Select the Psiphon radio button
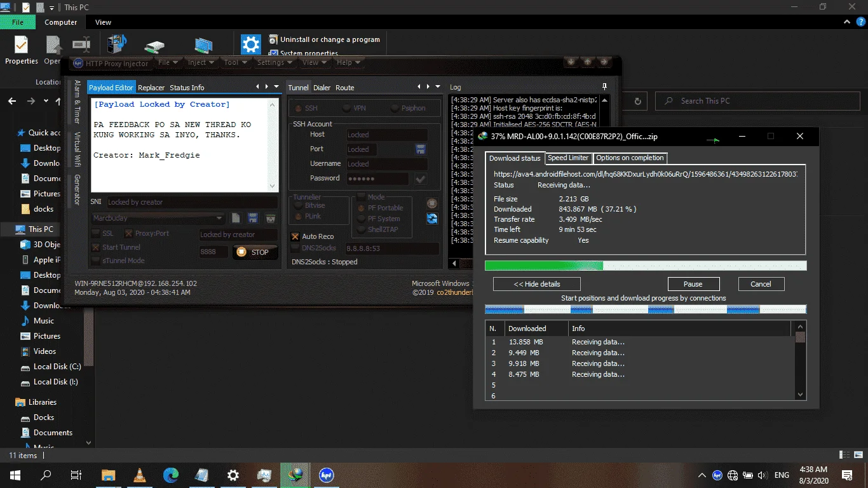Screen dimensions: 868x488 tap(395, 108)
